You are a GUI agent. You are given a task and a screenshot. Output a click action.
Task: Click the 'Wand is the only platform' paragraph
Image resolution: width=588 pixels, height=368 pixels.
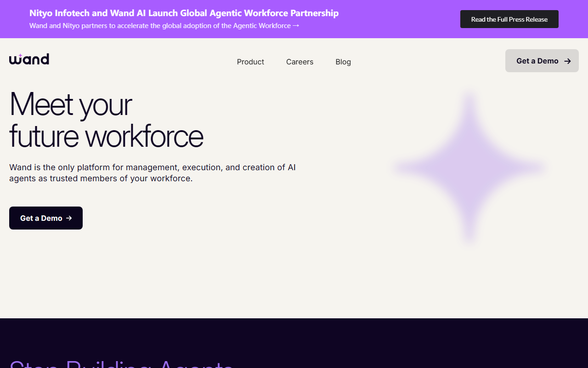click(x=153, y=173)
